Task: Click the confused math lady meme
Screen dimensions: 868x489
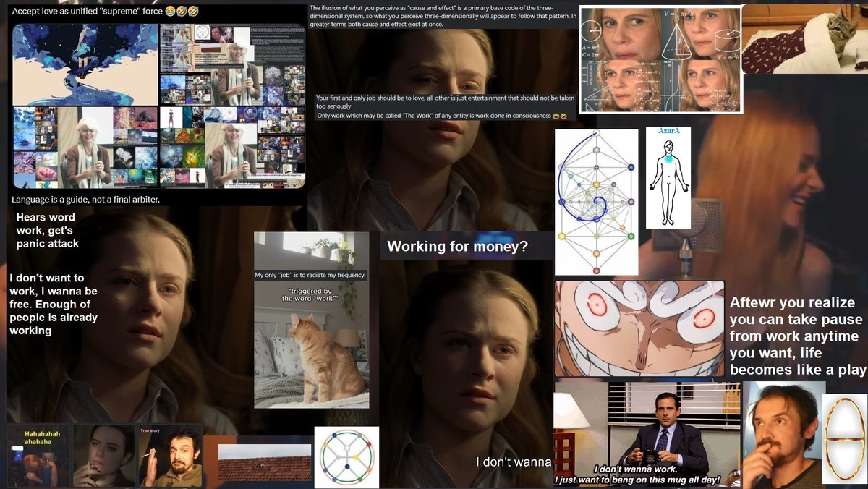Action: (660, 59)
